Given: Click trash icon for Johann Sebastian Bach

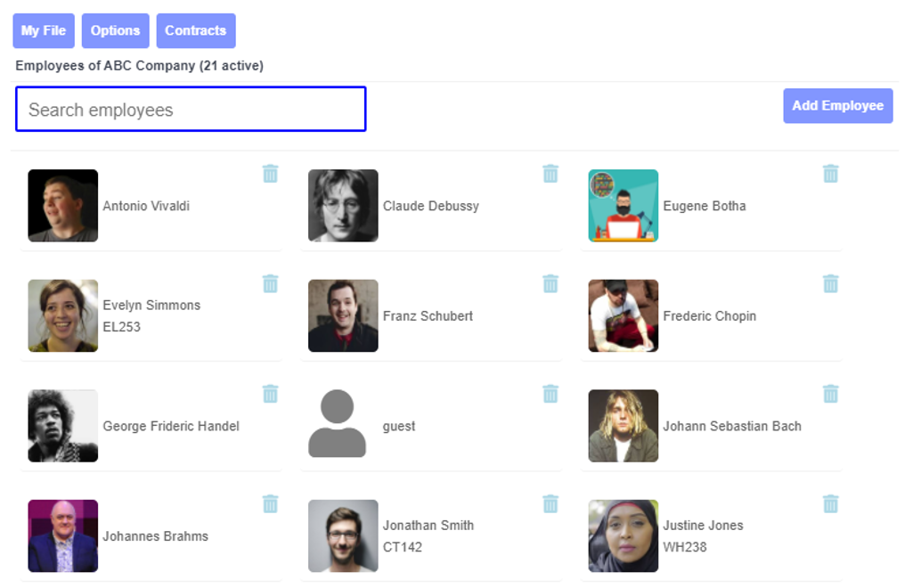Looking at the screenshot, I should (x=830, y=394).
